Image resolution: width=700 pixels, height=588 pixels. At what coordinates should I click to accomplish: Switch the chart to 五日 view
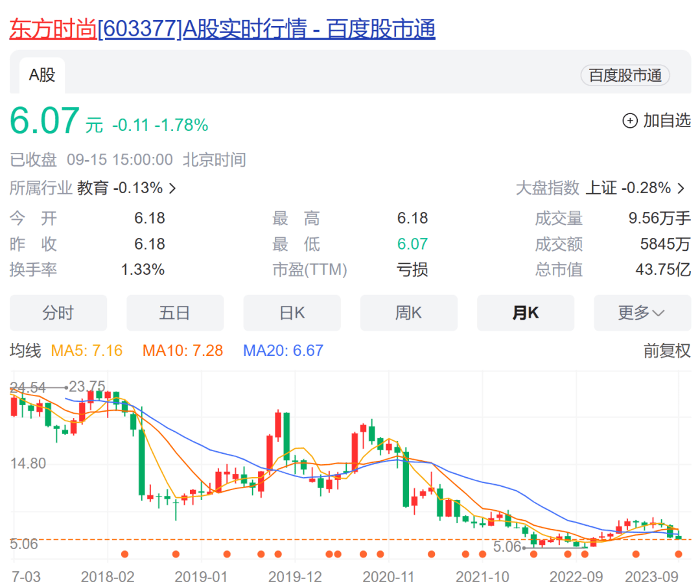tap(175, 313)
